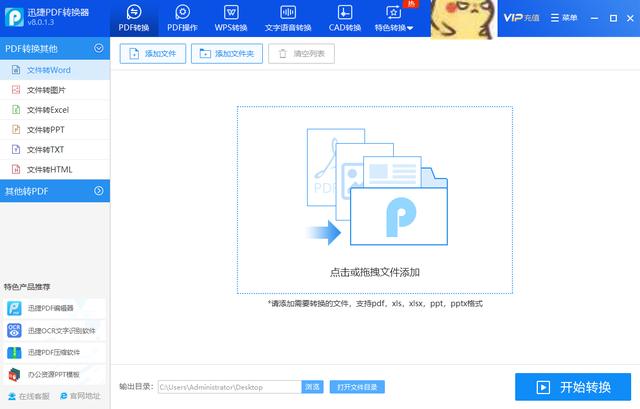The image size is (640, 409).
Task: Click the 迅捷PDF编辑器 icon
Action: click(x=14, y=308)
